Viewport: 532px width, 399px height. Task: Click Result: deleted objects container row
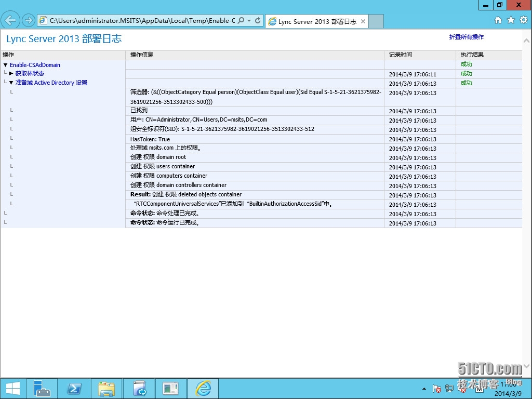pyautogui.click(x=186, y=194)
